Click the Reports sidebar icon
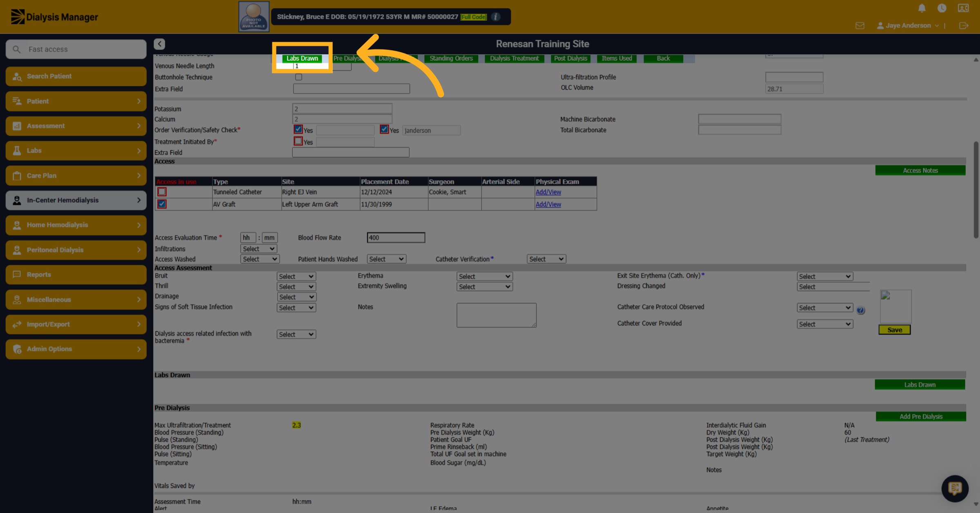The width and height of the screenshot is (980, 513). click(x=17, y=274)
